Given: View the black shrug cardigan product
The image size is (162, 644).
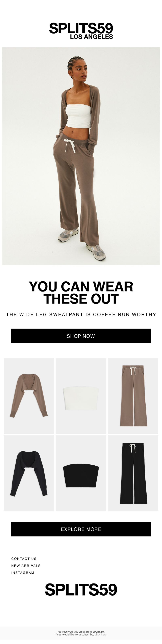Looking at the screenshot, I should 29,473.
